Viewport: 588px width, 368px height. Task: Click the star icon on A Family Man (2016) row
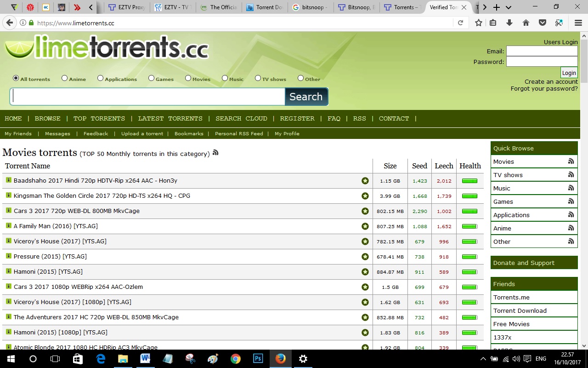pos(365,226)
